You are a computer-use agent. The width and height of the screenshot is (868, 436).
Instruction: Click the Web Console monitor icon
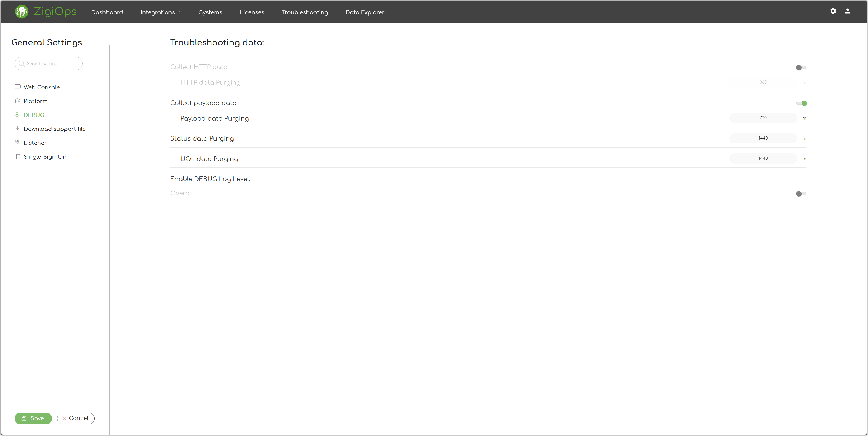17,87
